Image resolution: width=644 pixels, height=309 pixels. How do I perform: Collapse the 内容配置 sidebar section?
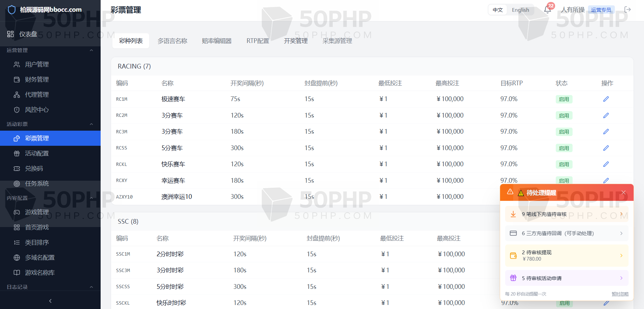[91, 198]
